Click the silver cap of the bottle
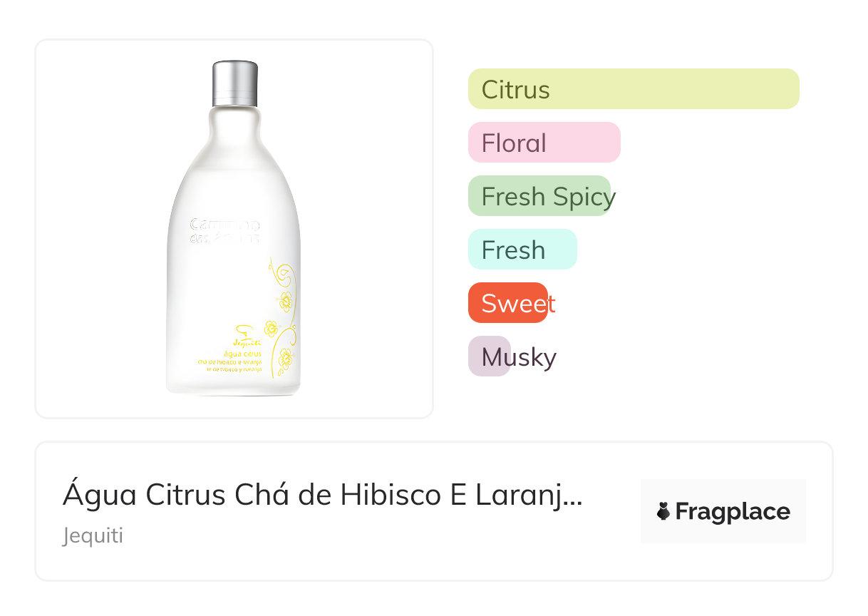 click(234, 84)
